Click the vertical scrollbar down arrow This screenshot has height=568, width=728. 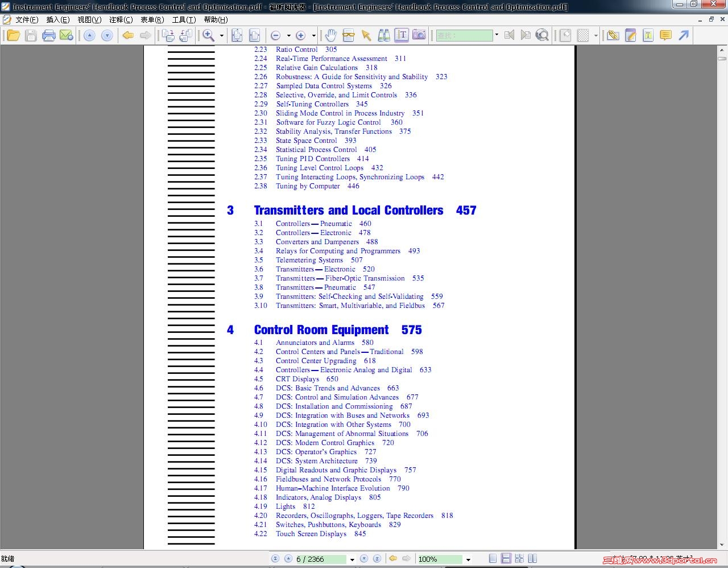[722, 545]
